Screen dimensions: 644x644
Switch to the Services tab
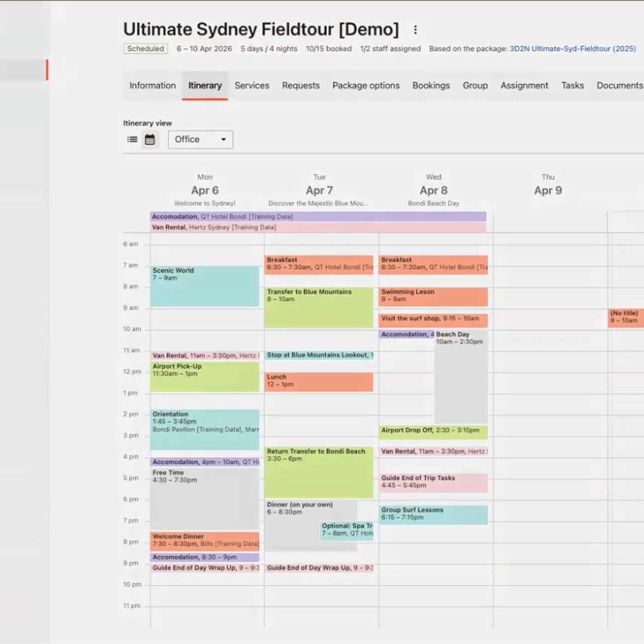[252, 86]
